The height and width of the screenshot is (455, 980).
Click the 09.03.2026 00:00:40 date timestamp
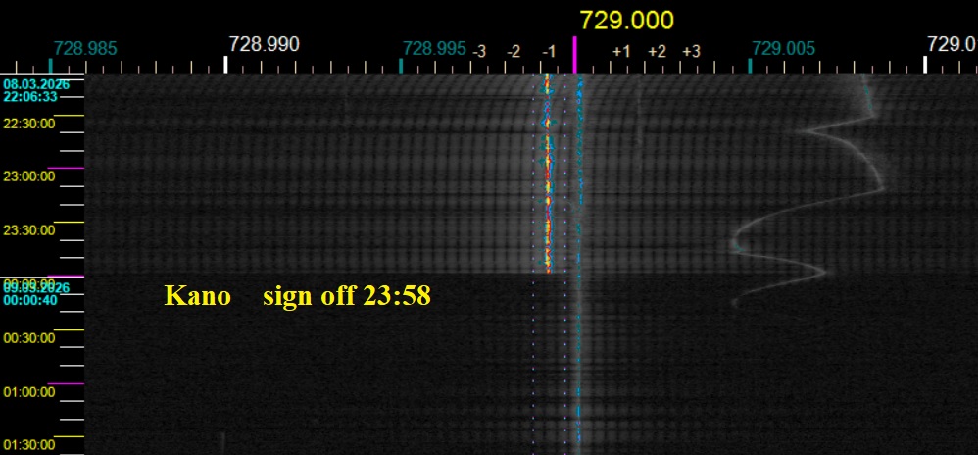(29, 294)
